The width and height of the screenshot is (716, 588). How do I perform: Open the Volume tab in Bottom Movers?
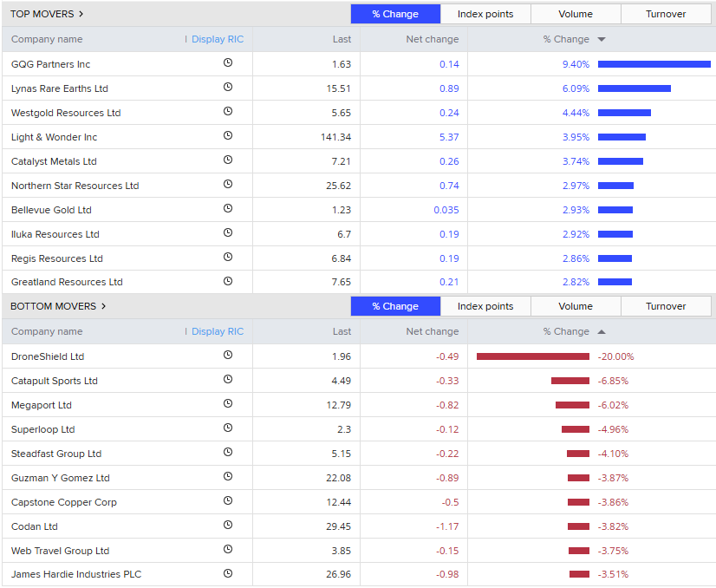click(x=576, y=306)
